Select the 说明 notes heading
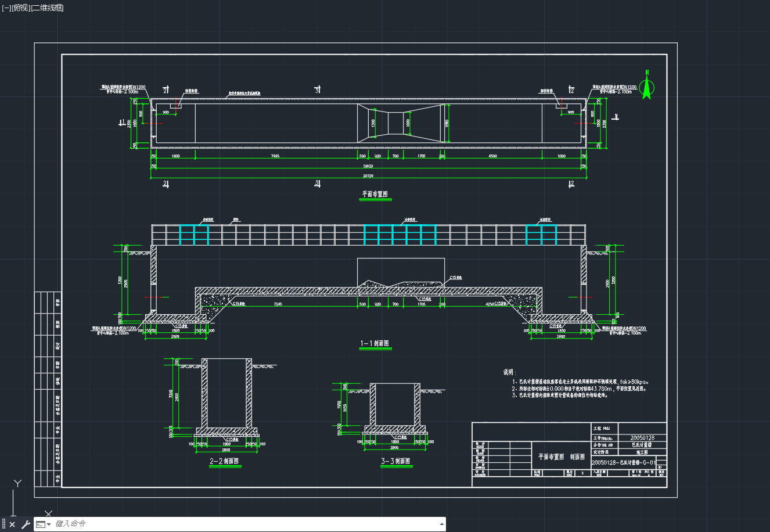This screenshot has width=770, height=532. point(510,372)
